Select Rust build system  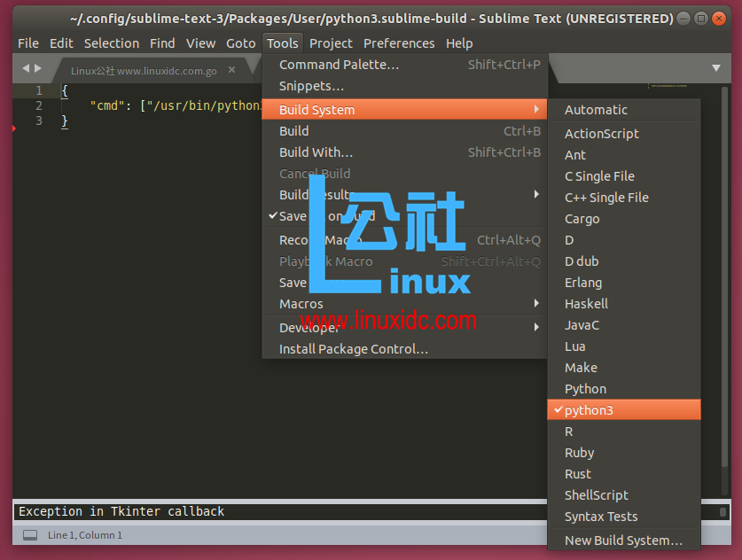pyautogui.click(x=624, y=474)
